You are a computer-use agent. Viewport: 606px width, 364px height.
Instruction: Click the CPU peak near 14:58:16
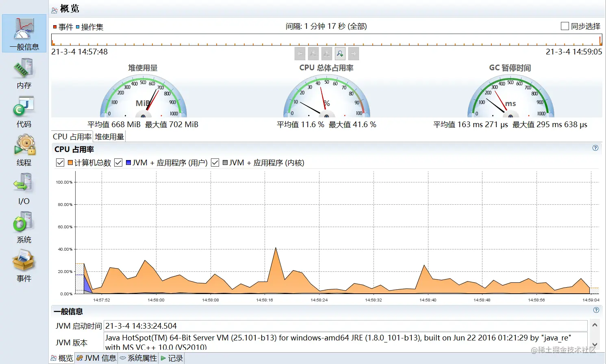click(276, 248)
